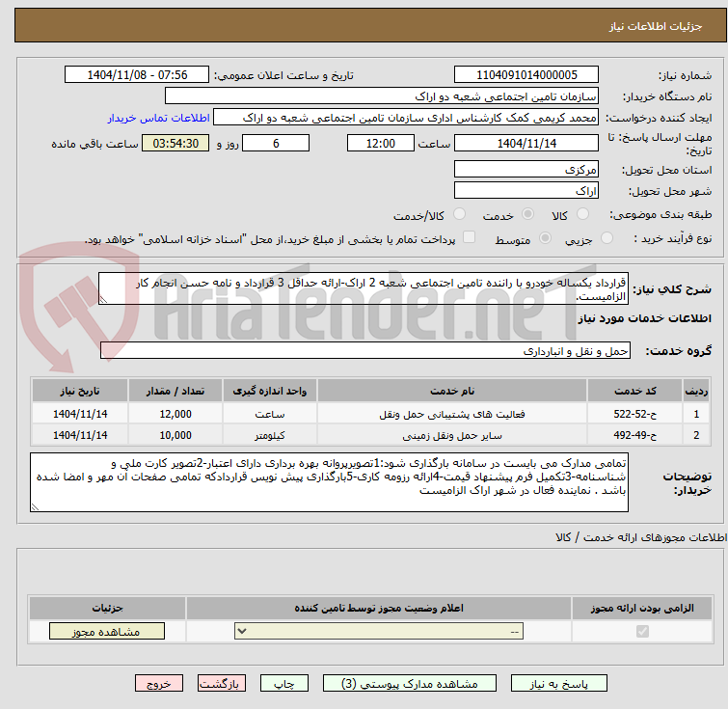Screen dimensions: 728x709
Task: Click ایجاد کننده درخواست field
Action: (406, 118)
